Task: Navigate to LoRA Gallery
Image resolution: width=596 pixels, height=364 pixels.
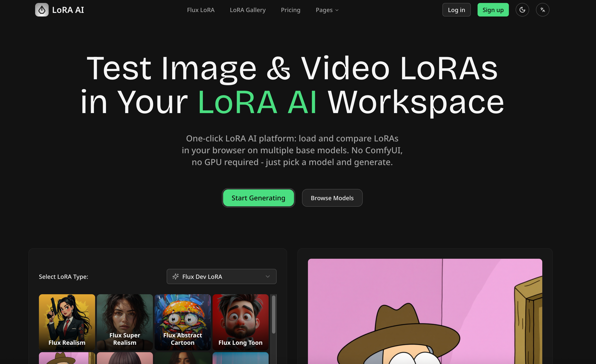Action: click(x=247, y=10)
